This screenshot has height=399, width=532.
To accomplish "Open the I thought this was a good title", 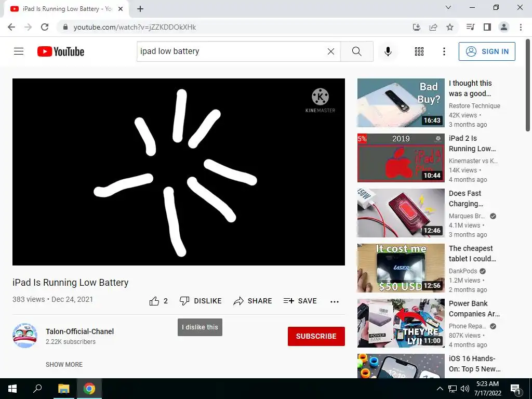I will pos(470,88).
